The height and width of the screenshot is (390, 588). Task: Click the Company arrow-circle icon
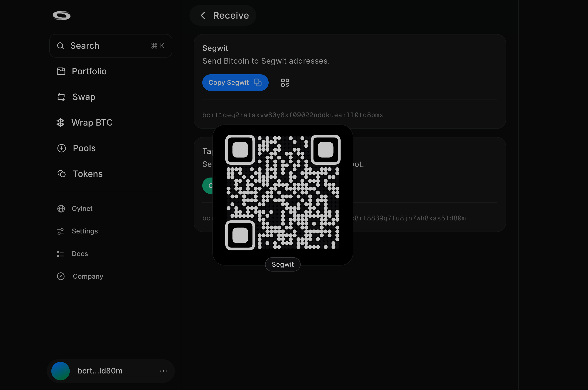[x=61, y=276]
